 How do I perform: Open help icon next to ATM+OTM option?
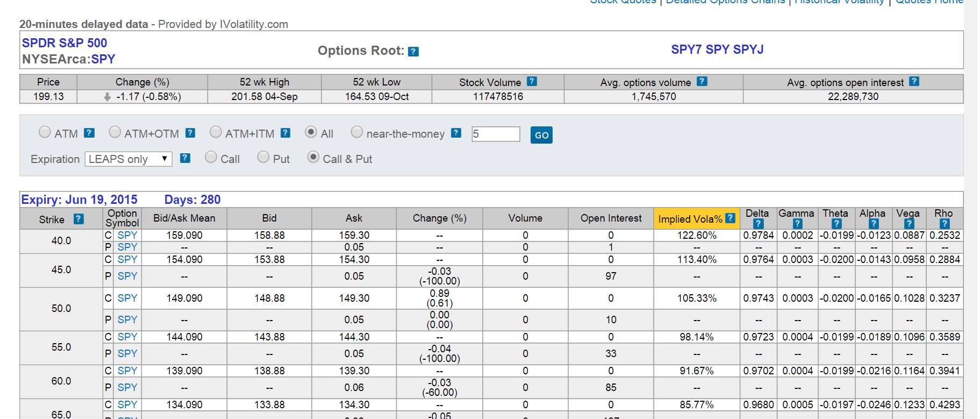point(190,133)
